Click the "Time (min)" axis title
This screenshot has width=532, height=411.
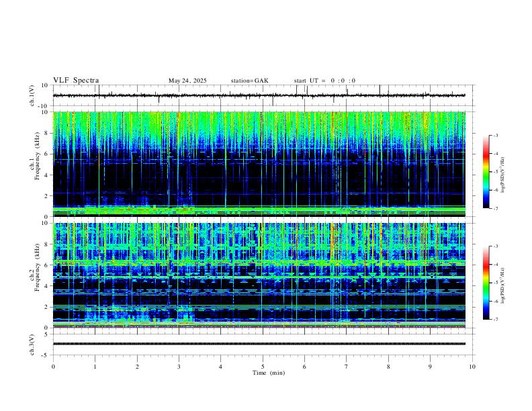269,373
